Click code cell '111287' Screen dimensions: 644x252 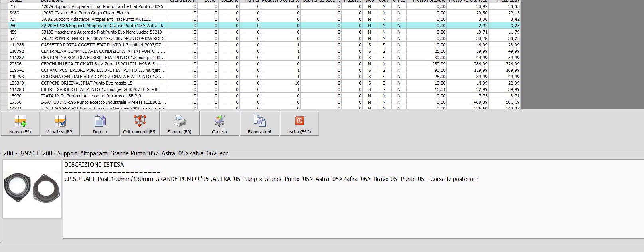click(24, 58)
